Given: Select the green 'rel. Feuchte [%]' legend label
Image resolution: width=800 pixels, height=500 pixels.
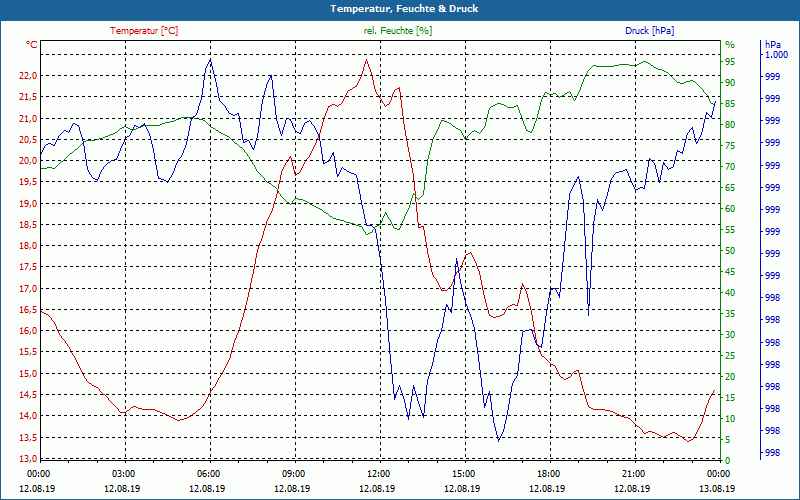Looking at the screenshot, I should click(x=397, y=31).
